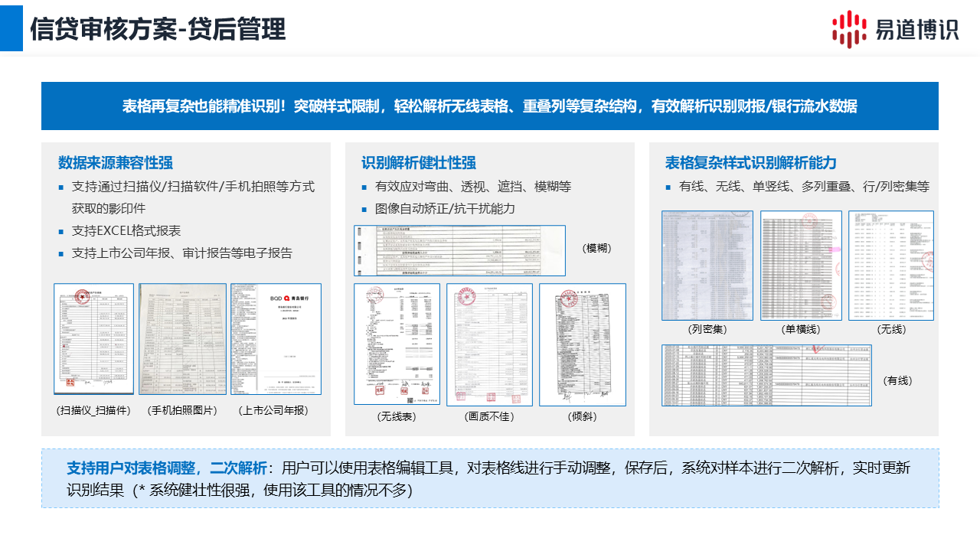Open the 列密集 dense column table thumbnail
The width and height of the screenshot is (980, 551).
[707, 265]
